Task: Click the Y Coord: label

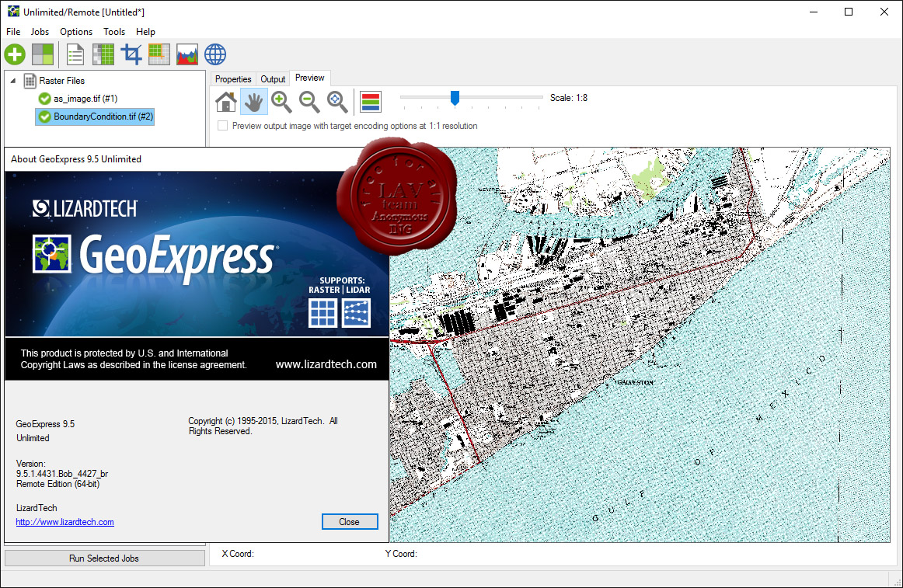Action: click(x=402, y=554)
